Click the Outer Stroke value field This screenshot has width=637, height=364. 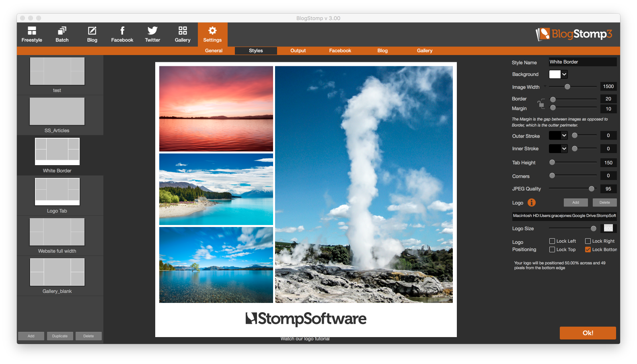[608, 135]
